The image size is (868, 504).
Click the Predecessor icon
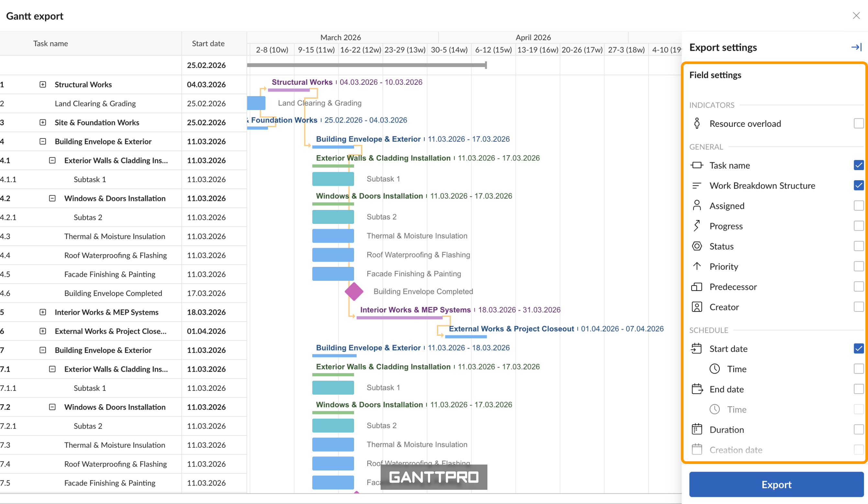pyautogui.click(x=697, y=287)
